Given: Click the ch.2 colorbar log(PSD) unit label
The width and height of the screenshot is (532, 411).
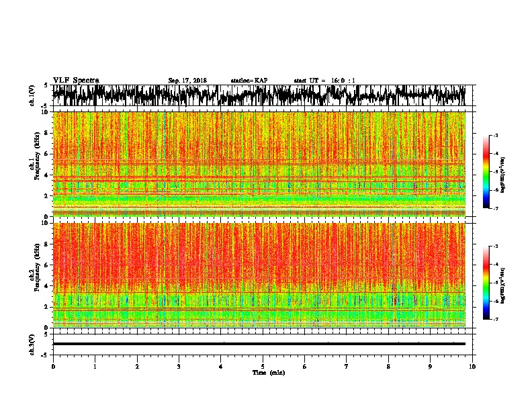Looking at the screenshot, I should pos(503,285).
